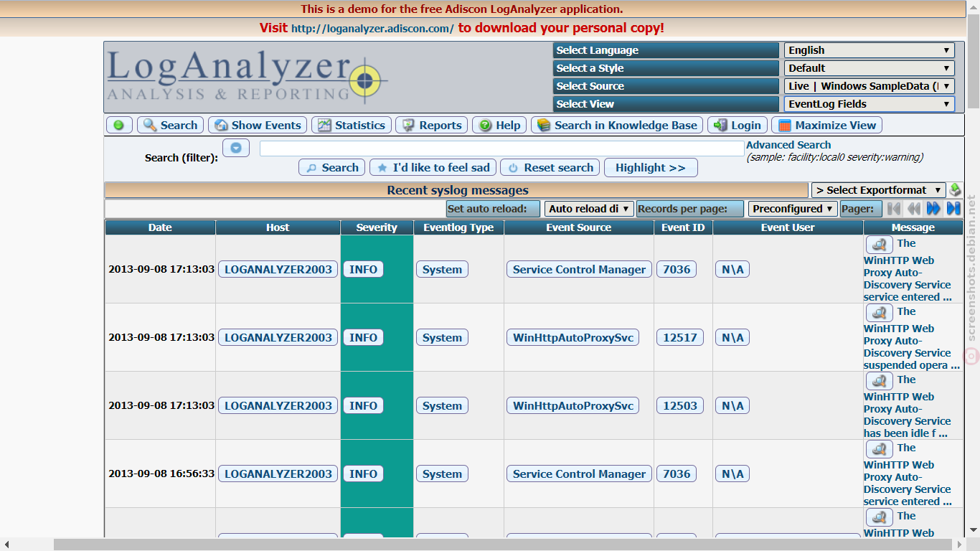Open the Select View dropdown

869,104
